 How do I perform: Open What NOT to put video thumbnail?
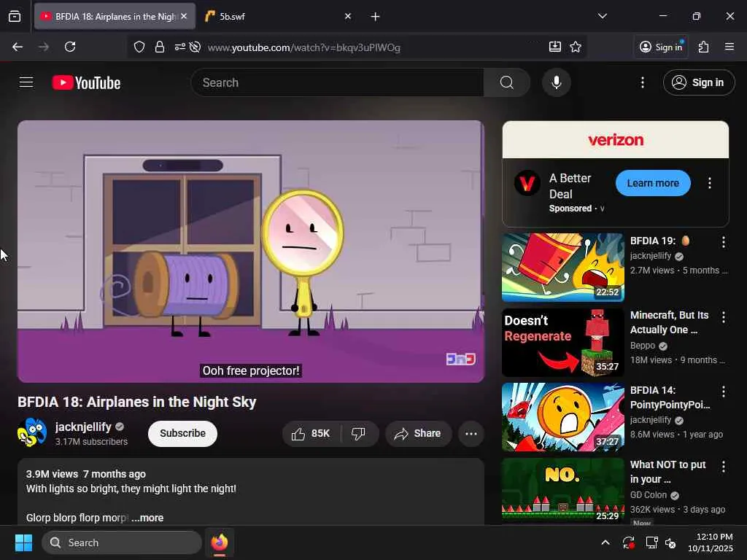coord(563,491)
